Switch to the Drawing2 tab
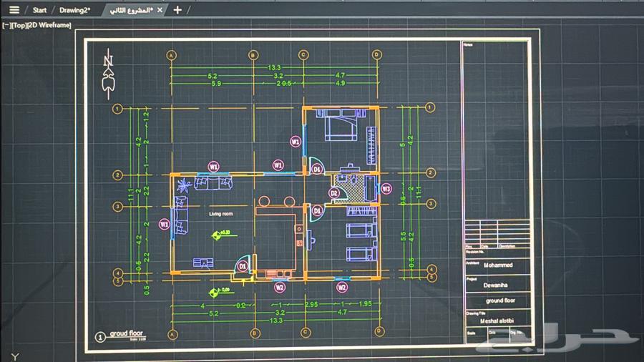 point(74,10)
